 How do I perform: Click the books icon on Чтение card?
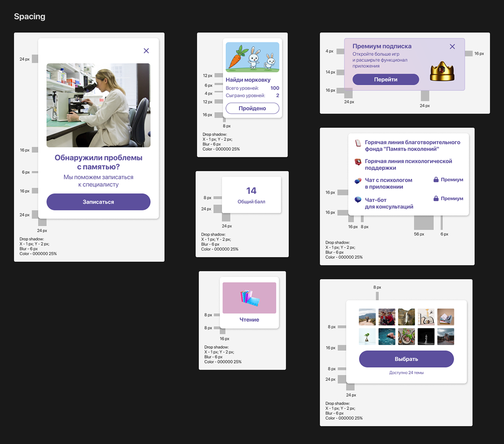(249, 298)
